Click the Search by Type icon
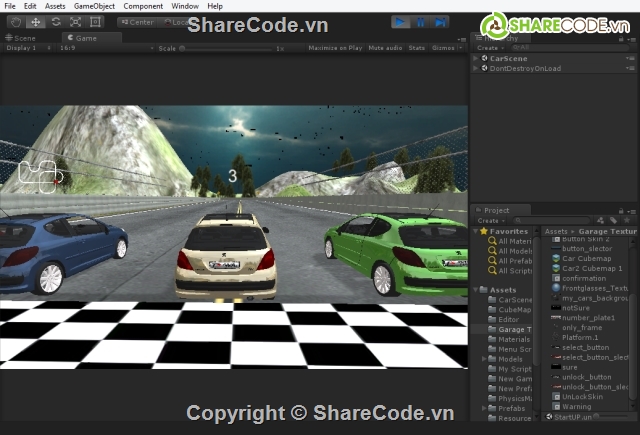Image resolution: width=640 pixels, height=435 pixels. click(600, 220)
